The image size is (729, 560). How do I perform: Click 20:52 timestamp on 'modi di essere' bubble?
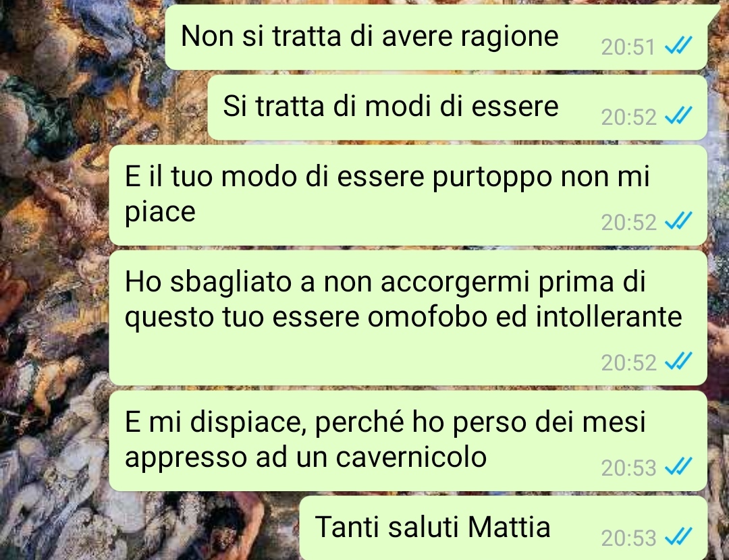coord(628,117)
